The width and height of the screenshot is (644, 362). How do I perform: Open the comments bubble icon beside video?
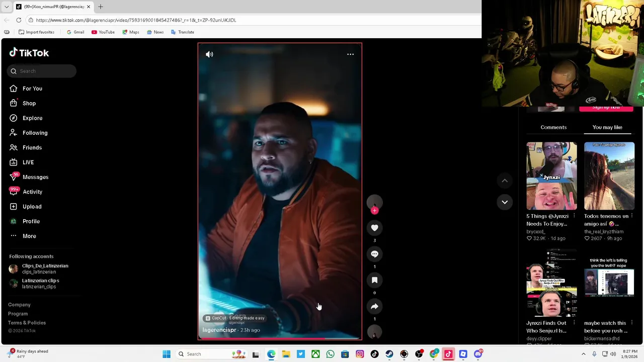pos(374,254)
